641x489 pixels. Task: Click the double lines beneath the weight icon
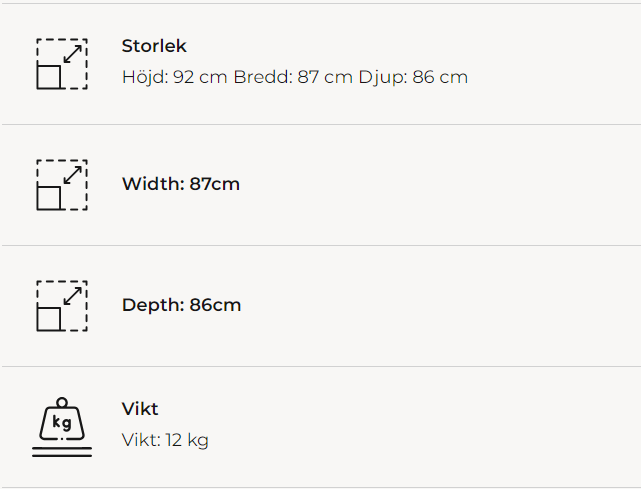point(62,452)
